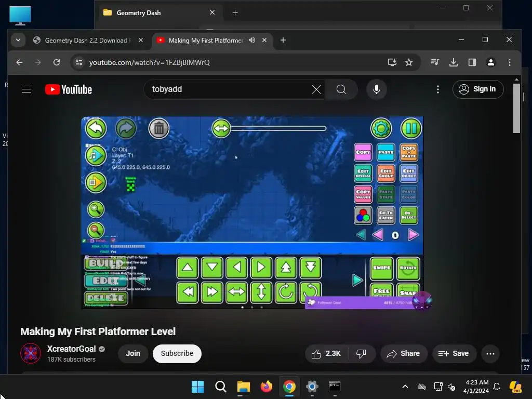This screenshot has width=532, height=399.
Task: Open the YouTube guide hamburger menu
Action: [26, 89]
